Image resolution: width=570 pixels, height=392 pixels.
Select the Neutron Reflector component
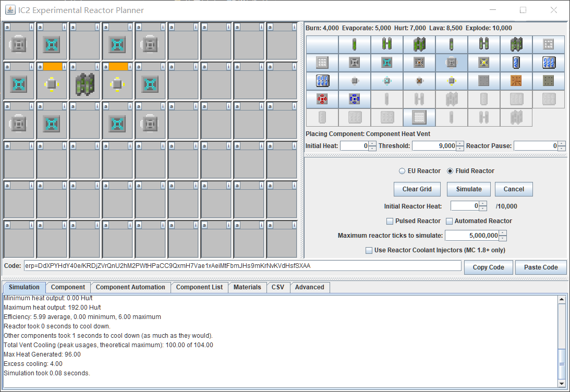coord(549,45)
